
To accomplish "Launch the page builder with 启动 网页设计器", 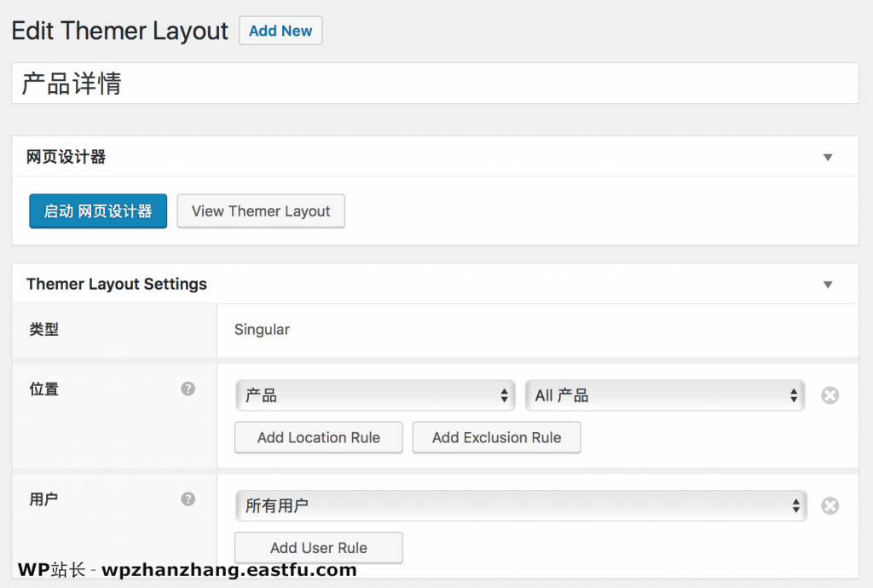I will pos(98,211).
